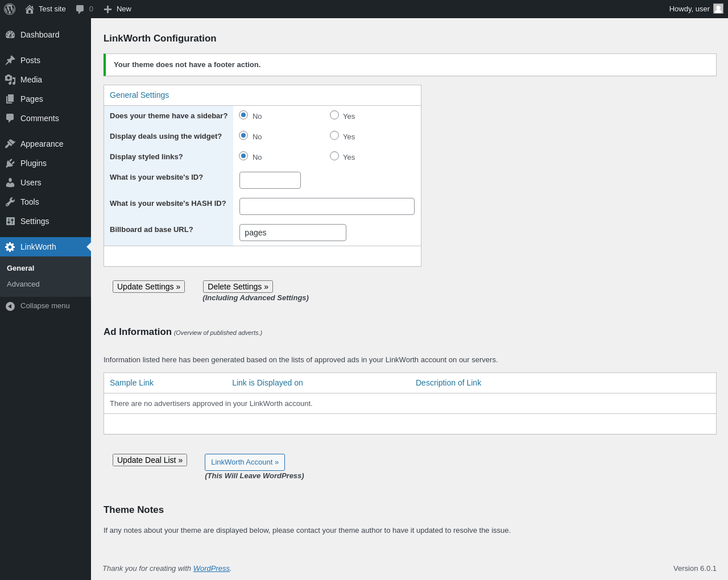Select Yes for theme sidebar question

334,115
